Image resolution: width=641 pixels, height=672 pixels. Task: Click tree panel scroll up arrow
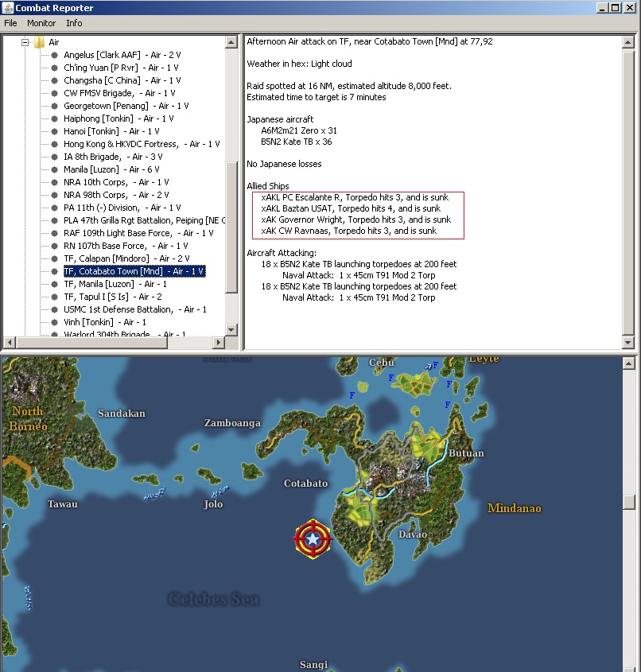coord(231,42)
